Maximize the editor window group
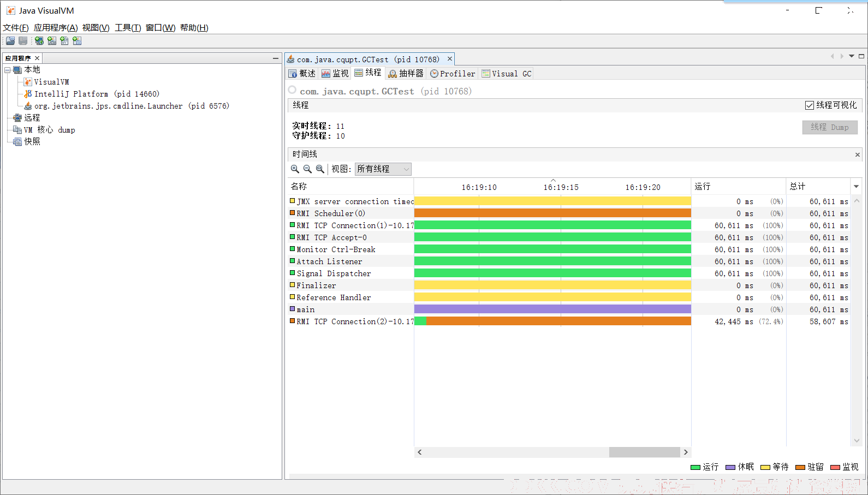This screenshot has height=495, width=868. (x=861, y=56)
